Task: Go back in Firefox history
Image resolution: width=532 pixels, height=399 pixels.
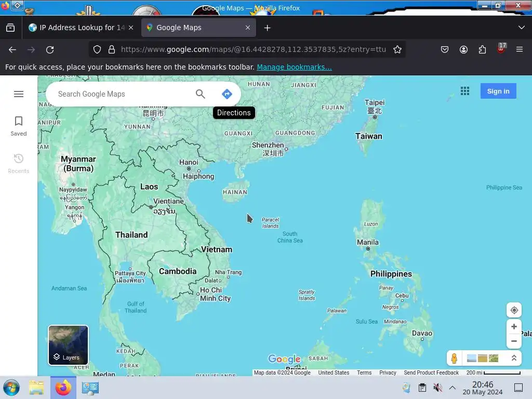Action: click(12, 49)
